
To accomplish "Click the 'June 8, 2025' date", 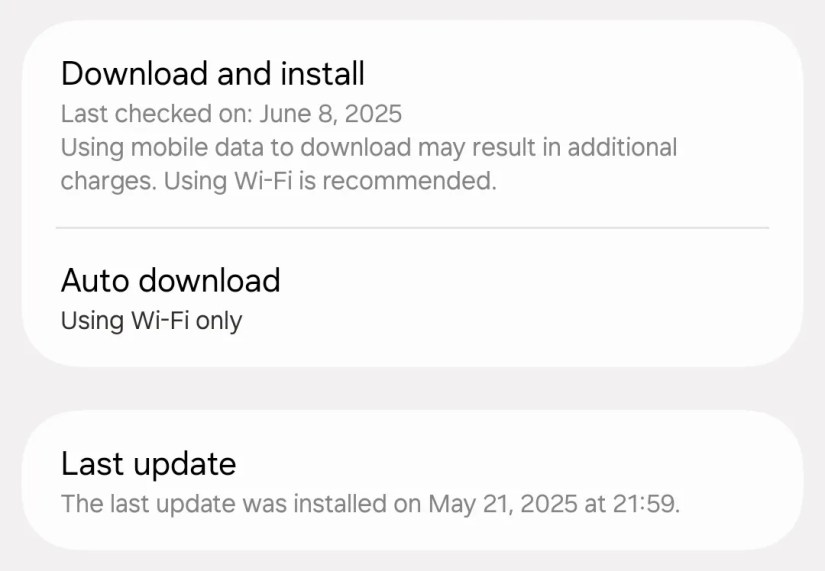I will click(331, 114).
